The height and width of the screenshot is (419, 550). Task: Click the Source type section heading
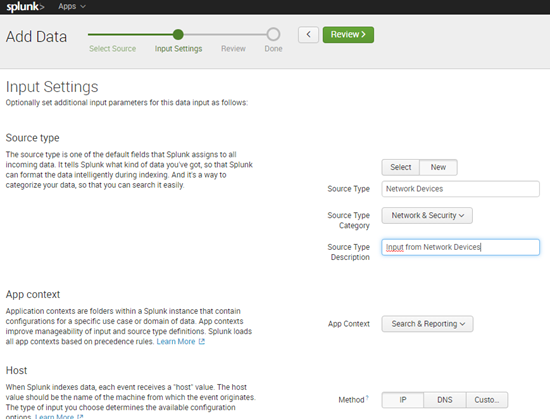[32, 138]
